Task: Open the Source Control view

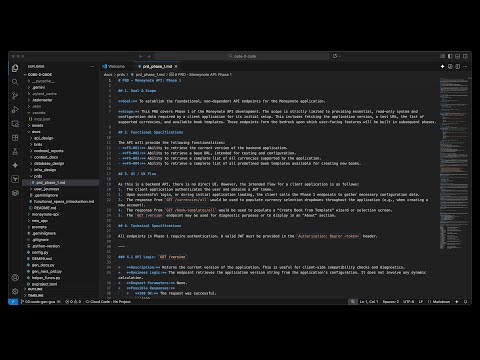Action: [x=15, y=96]
